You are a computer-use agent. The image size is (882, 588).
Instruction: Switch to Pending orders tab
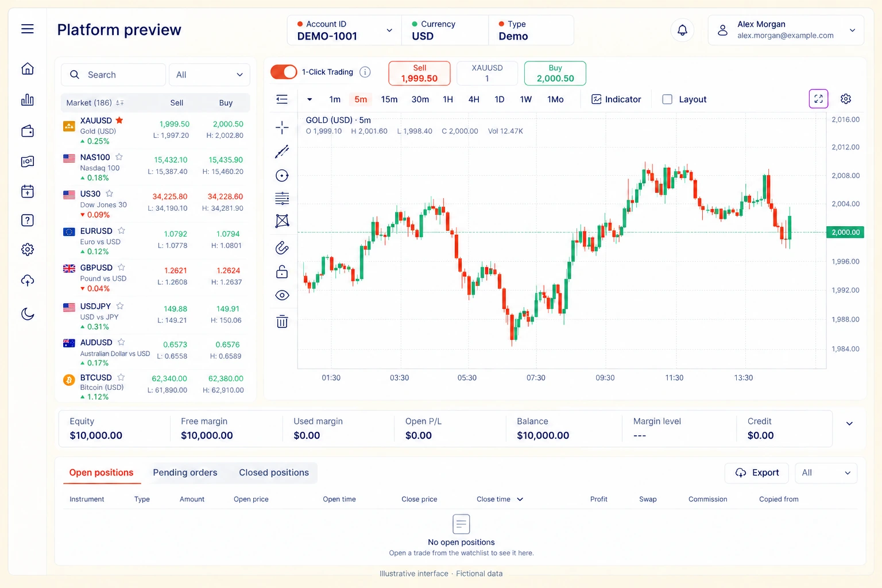[185, 473]
